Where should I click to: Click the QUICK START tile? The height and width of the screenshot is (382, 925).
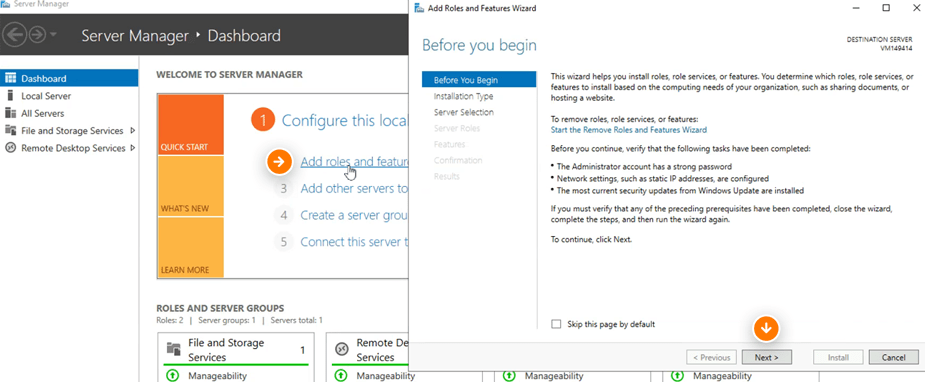click(x=191, y=124)
